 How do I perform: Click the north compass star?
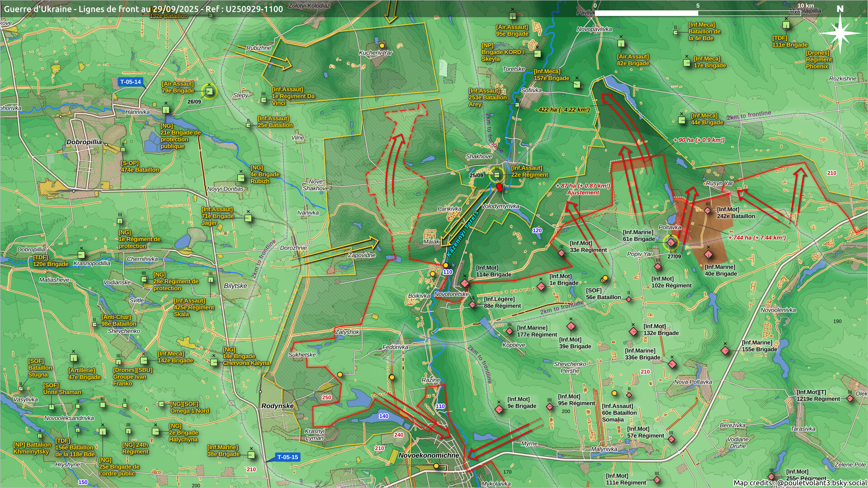(x=840, y=33)
